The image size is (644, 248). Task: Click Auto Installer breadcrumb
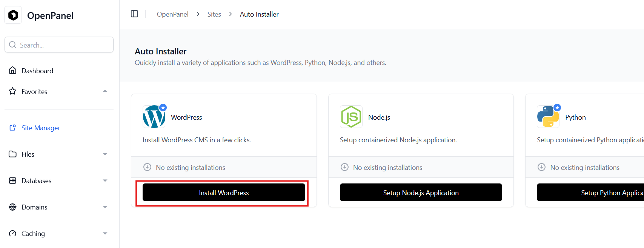pyautogui.click(x=259, y=14)
